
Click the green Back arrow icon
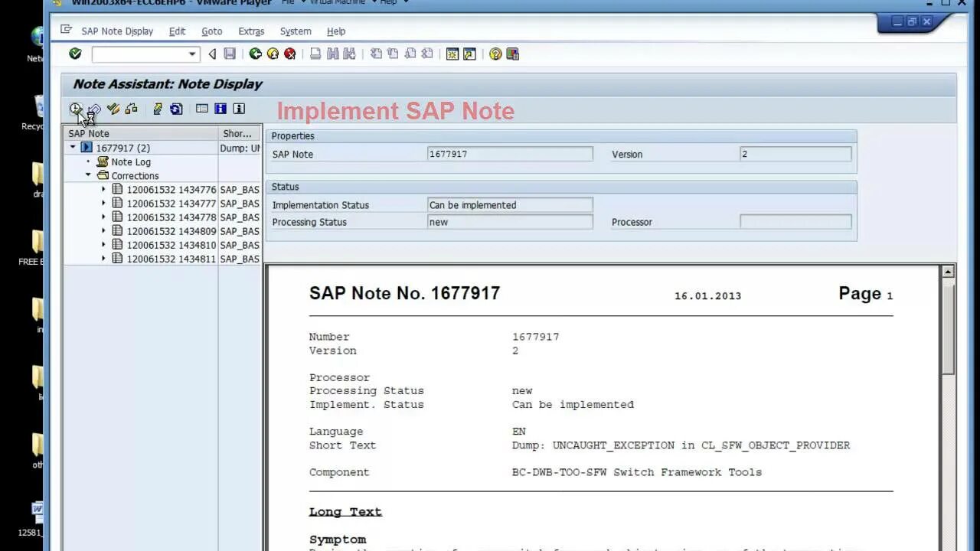point(256,54)
